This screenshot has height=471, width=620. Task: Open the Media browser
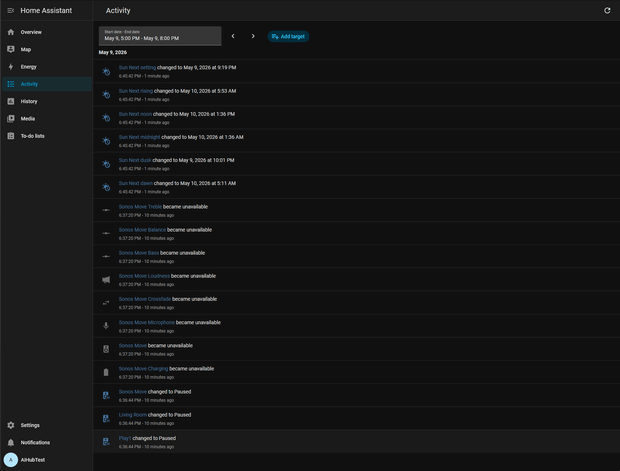46,119
